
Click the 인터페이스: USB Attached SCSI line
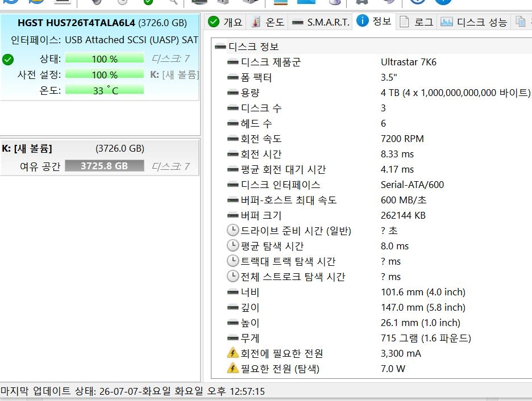(105, 40)
